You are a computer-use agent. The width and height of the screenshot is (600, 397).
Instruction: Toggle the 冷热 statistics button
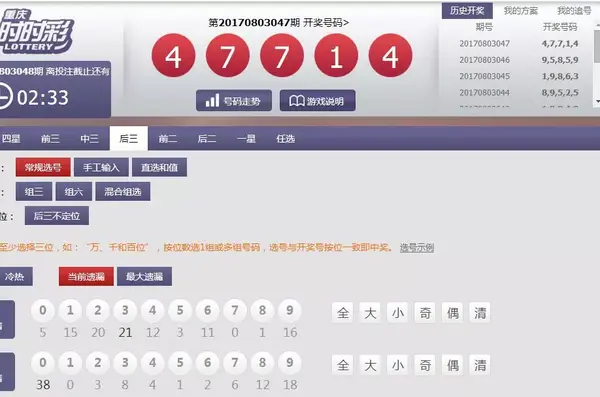15,276
